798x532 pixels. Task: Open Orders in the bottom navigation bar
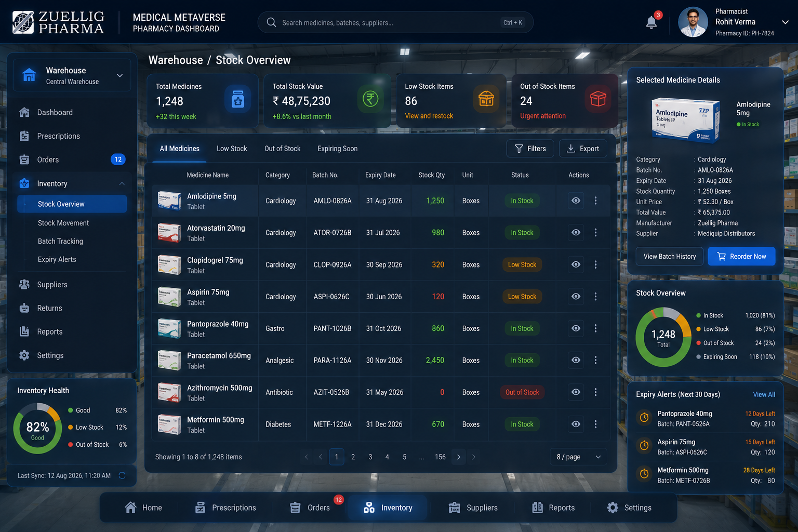pyautogui.click(x=310, y=508)
